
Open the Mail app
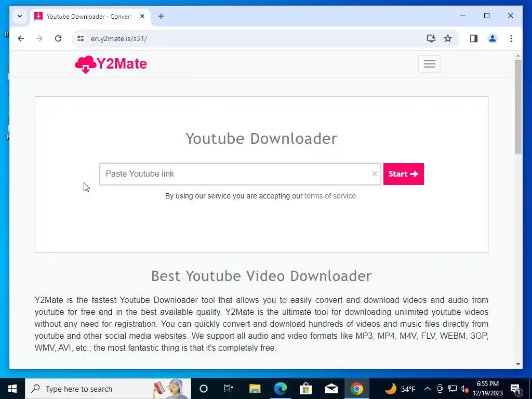[x=331, y=389]
